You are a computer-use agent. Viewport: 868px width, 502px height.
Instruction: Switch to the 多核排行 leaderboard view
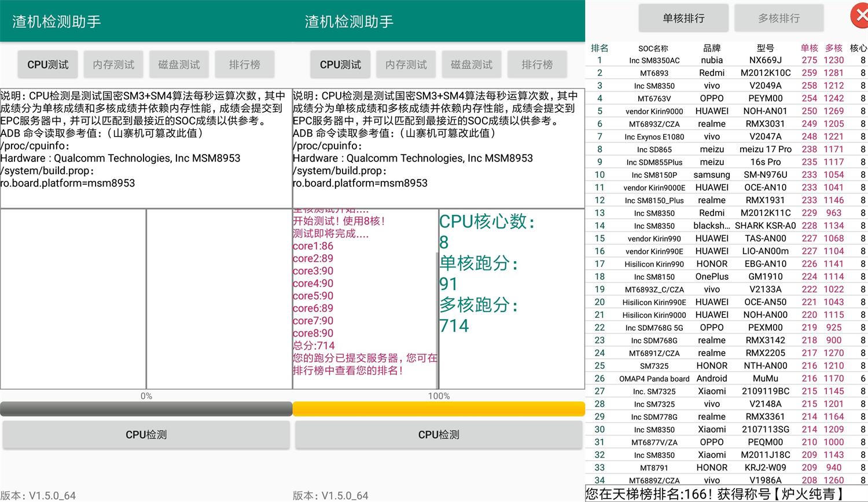click(778, 18)
